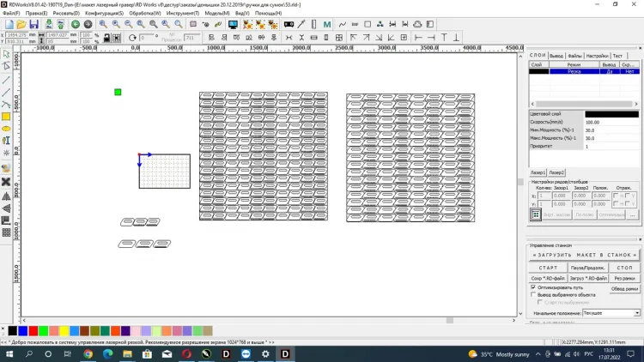Click the Export icon in toolbar

(x=60, y=25)
